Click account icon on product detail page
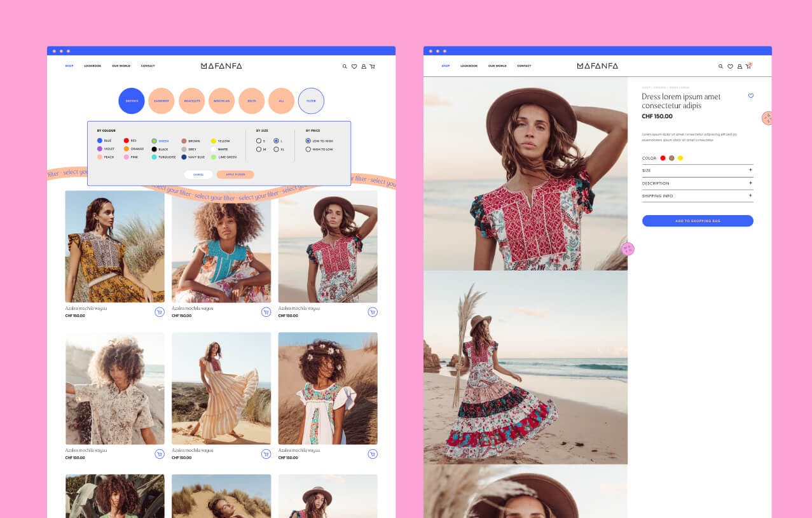The height and width of the screenshot is (518, 812). click(x=740, y=66)
